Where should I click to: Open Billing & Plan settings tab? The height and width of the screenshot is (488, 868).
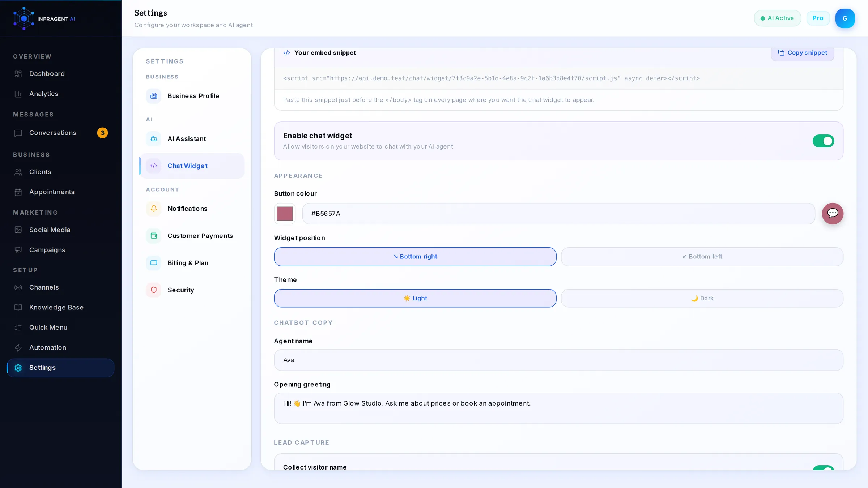point(192,263)
